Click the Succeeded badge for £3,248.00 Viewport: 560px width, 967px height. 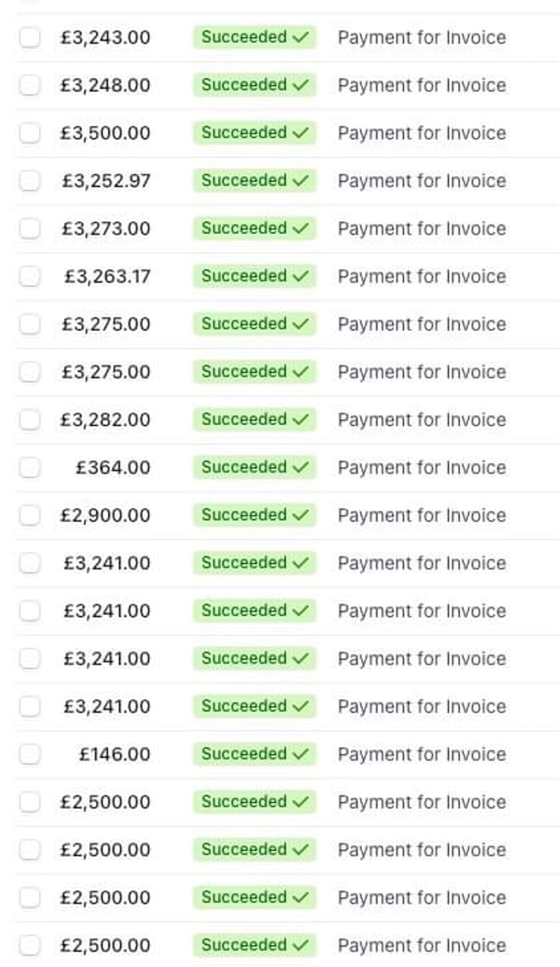point(255,85)
